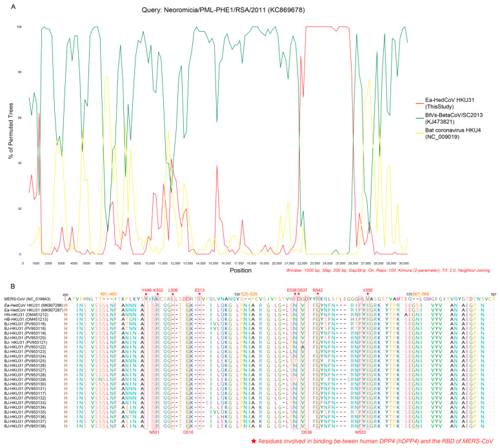Click the BJ-HKU31 (PV953116) row label
Viewport: 500px width, 448px height.
25,324
